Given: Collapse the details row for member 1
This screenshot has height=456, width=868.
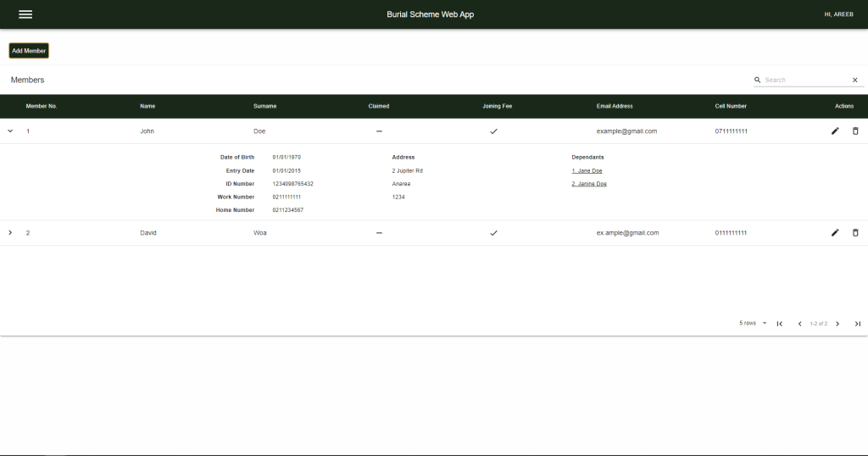Looking at the screenshot, I should point(10,131).
